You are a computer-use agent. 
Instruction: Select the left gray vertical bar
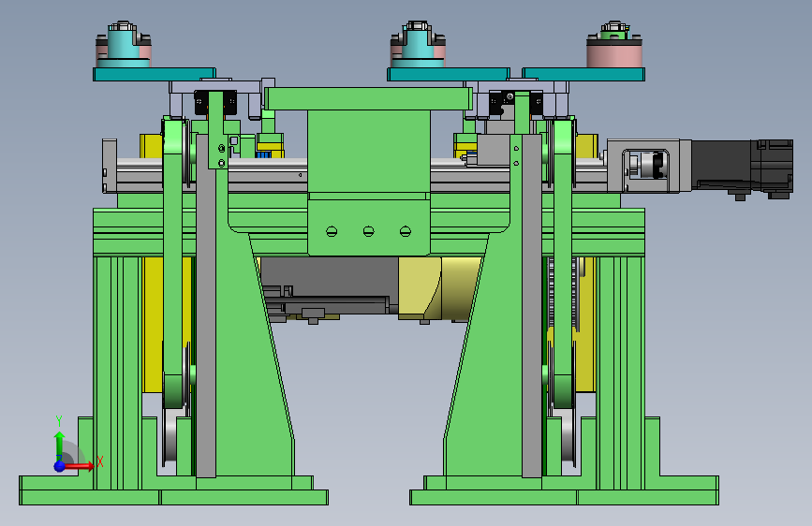pos(206,305)
